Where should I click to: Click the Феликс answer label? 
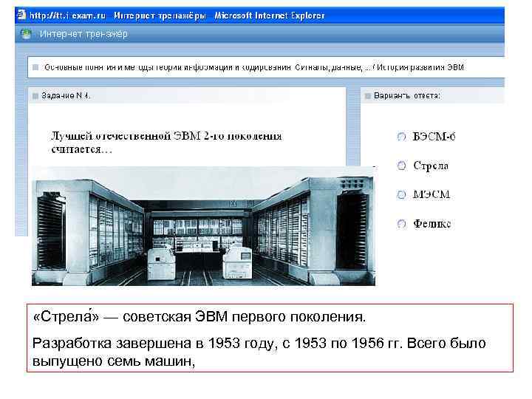[432, 224]
